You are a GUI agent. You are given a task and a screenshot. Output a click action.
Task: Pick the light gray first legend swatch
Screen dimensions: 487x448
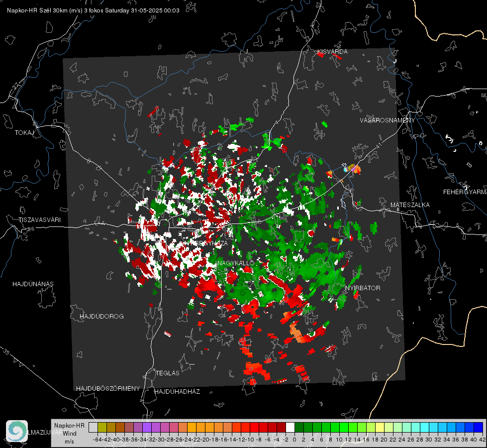tap(93, 428)
